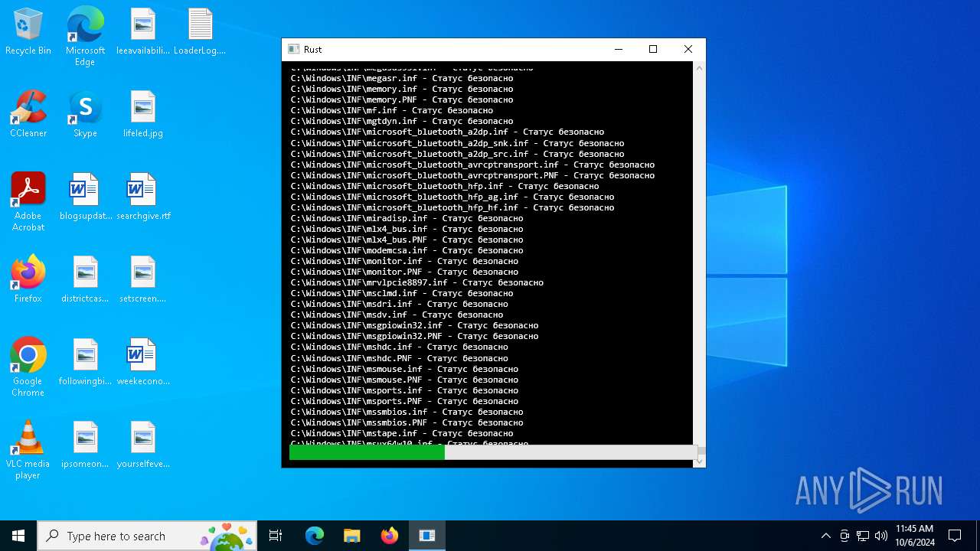Click the msclmd.inf status line
Viewport: 980px width, 551px height.
click(x=402, y=293)
